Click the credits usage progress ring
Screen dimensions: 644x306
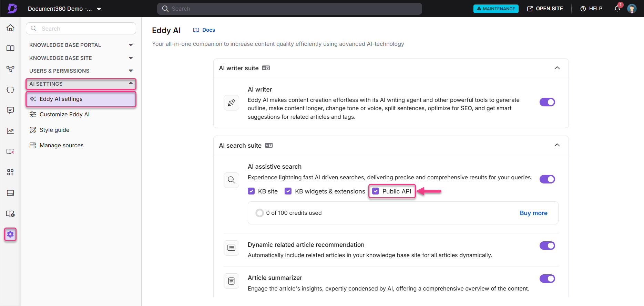[x=259, y=213]
